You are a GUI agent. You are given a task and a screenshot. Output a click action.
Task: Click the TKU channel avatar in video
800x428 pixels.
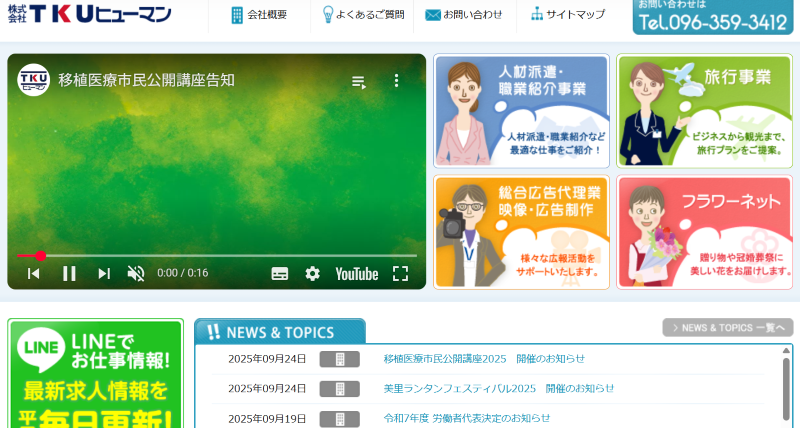34,80
